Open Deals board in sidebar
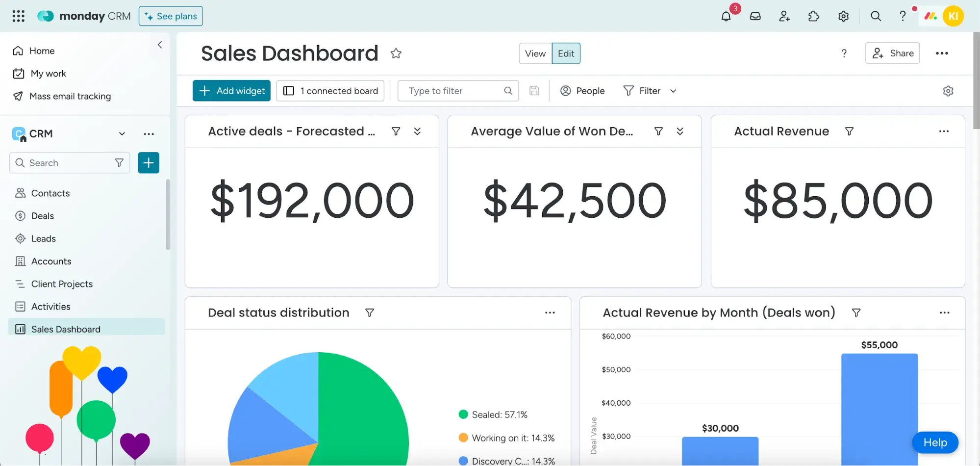Image resolution: width=980 pixels, height=466 pixels. click(x=43, y=216)
